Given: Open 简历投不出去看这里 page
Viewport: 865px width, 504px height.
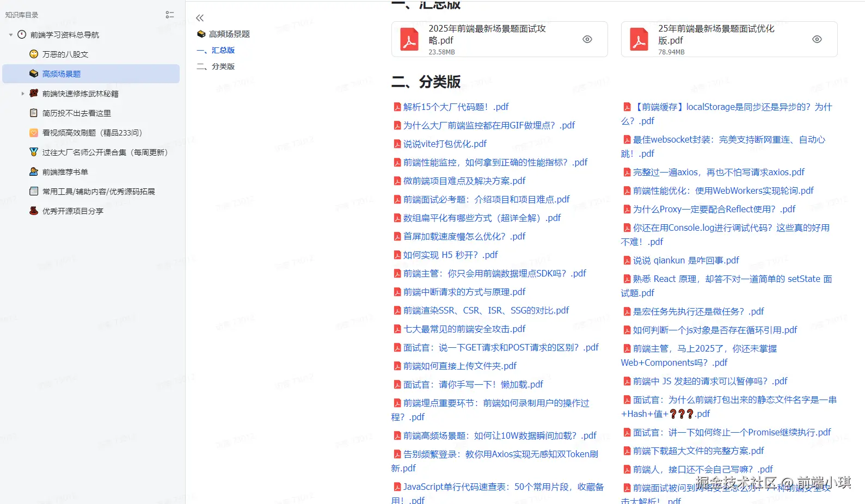Looking at the screenshot, I should (77, 113).
